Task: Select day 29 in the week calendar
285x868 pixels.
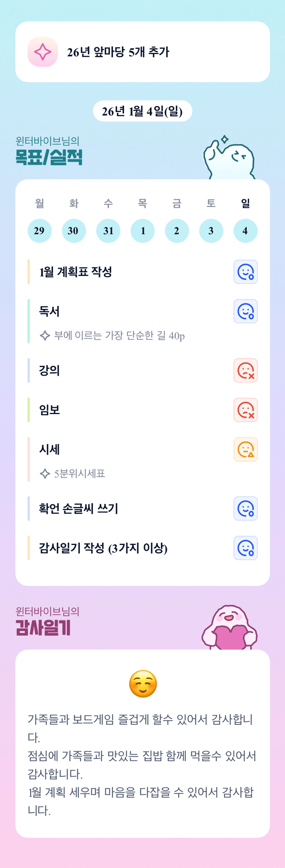Action: 39,231
